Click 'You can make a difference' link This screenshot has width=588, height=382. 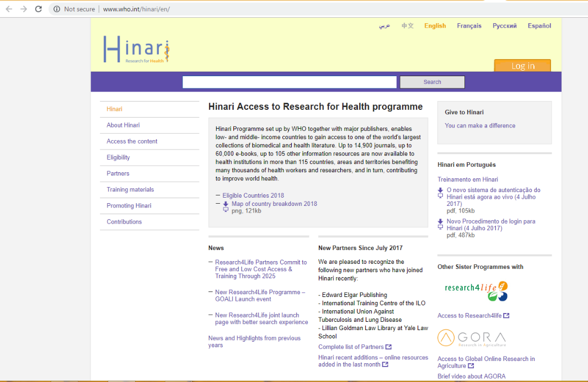(480, 126)
